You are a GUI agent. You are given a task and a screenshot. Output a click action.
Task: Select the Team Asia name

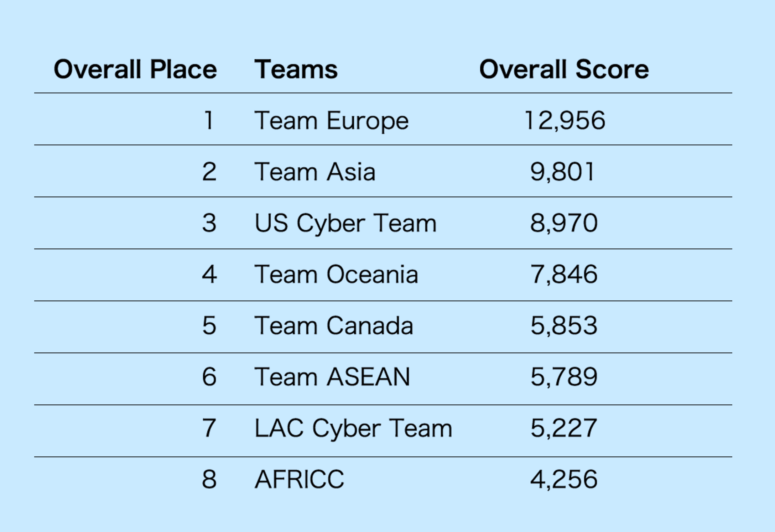315,172
